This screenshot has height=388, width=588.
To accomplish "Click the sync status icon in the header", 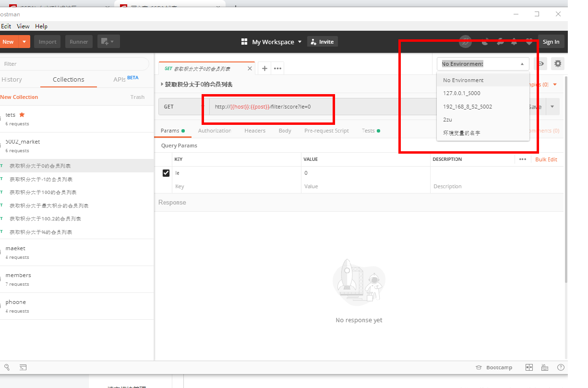I will (x=465, y=42).
